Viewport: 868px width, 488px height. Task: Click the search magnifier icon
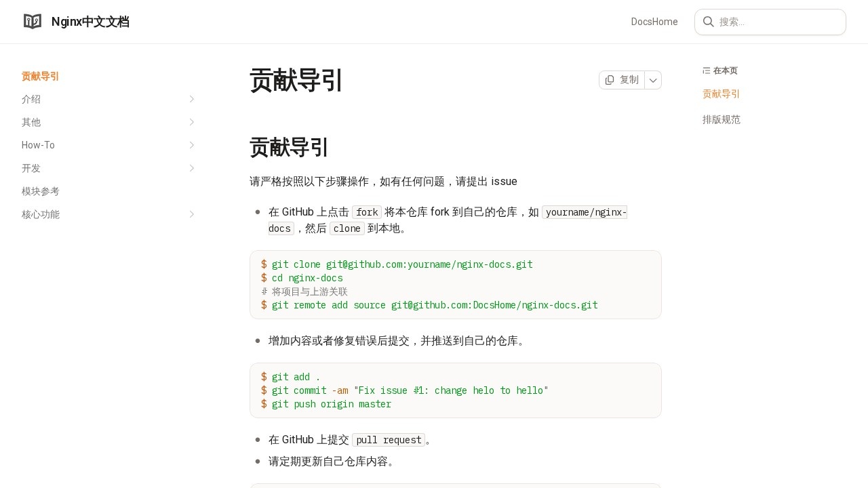pos(708,22)
